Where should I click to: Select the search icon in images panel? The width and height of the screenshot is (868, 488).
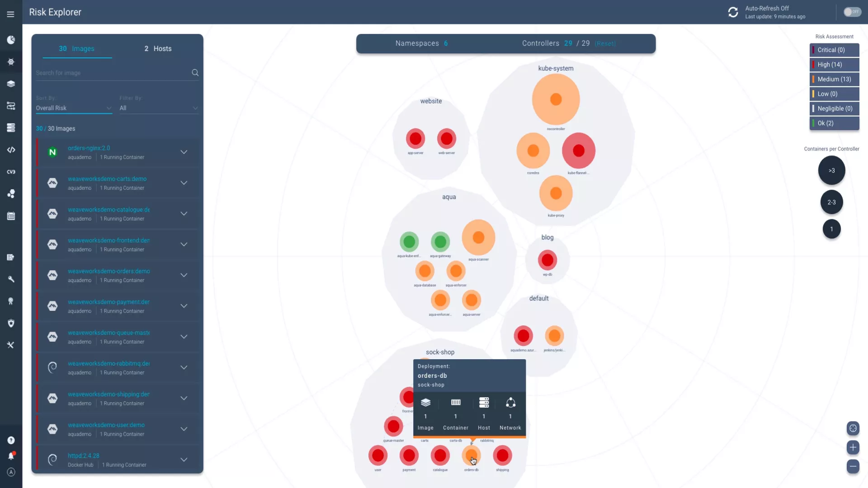[x=195, y=73]
